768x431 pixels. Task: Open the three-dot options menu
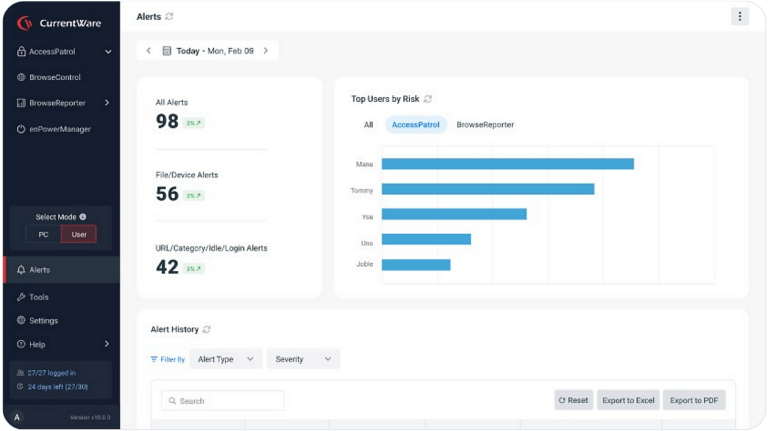[x=740, y=17]
